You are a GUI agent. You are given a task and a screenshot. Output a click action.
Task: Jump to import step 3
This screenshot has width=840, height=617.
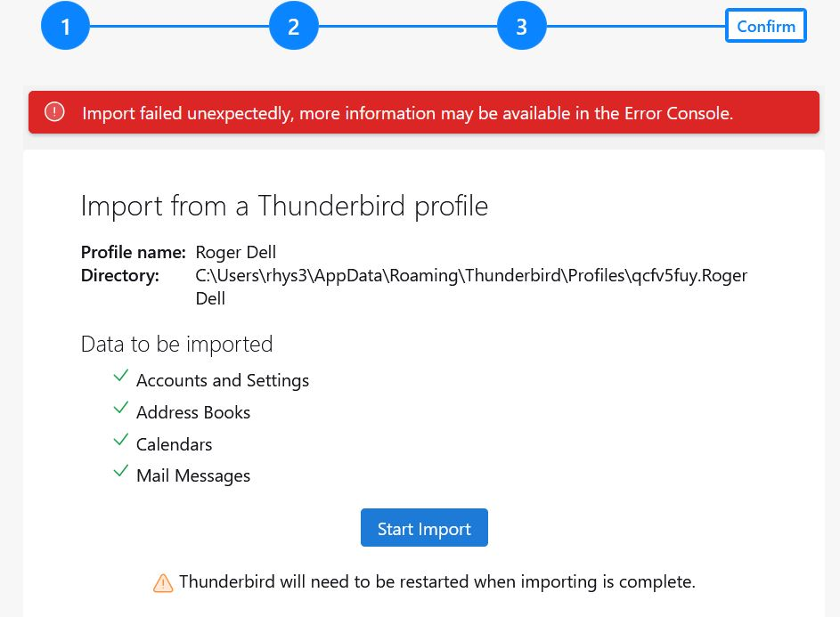(x=522, y=26)
